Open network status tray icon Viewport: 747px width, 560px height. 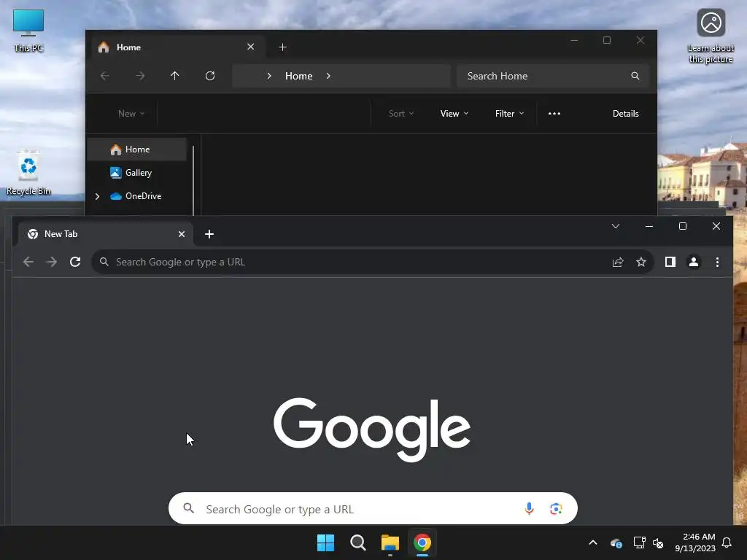tap(639, 542)
